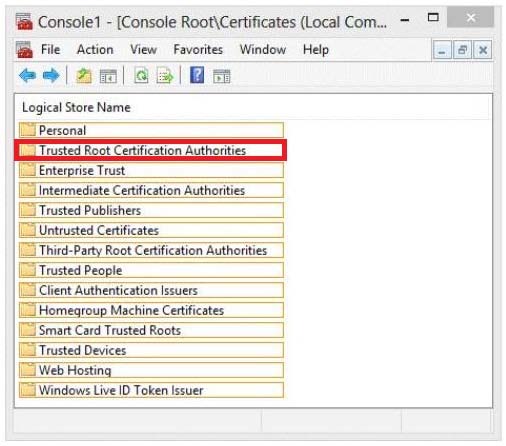
Task: Open the Window menu
Action: [x=263, y=50]
